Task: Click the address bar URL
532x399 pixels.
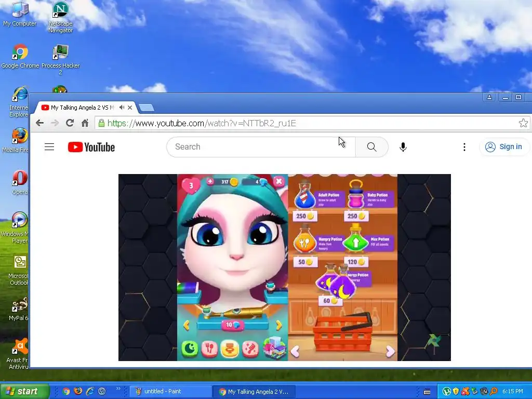Action: (202, 123)
